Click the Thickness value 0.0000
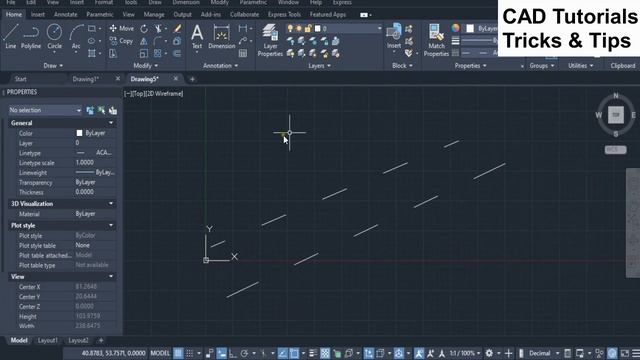The width and height of the screenshot is (640, 360). [84, 192]
